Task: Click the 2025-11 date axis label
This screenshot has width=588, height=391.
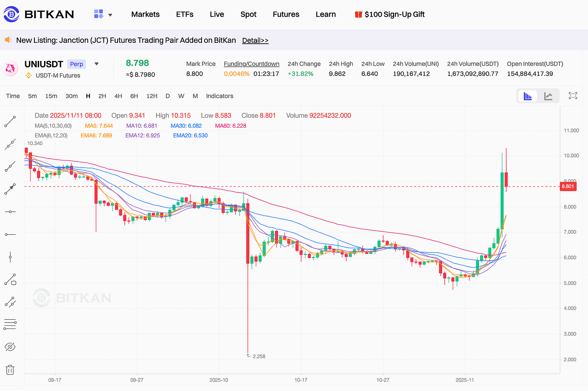Action: coord(465,380)
